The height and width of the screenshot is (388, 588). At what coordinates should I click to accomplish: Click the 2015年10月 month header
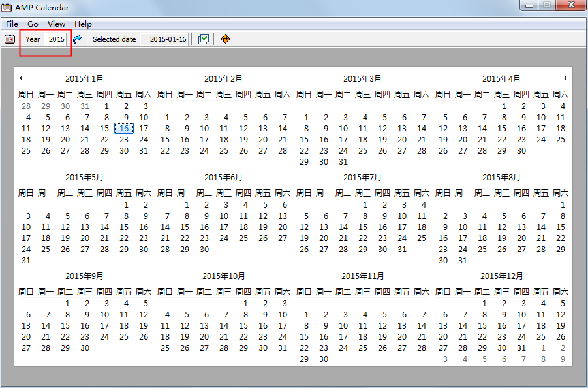[x=223, y=276]
